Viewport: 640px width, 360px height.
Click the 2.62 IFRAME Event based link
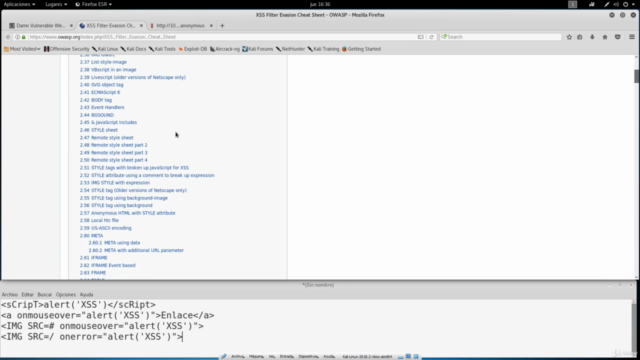pos(108,265)
